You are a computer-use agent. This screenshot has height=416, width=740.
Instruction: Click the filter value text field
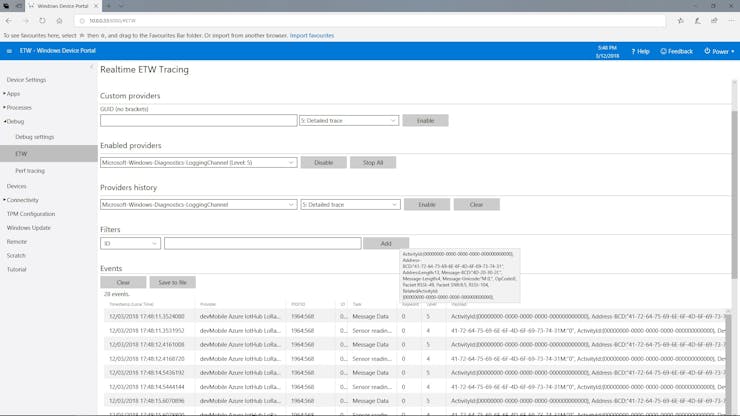[262, 243]
